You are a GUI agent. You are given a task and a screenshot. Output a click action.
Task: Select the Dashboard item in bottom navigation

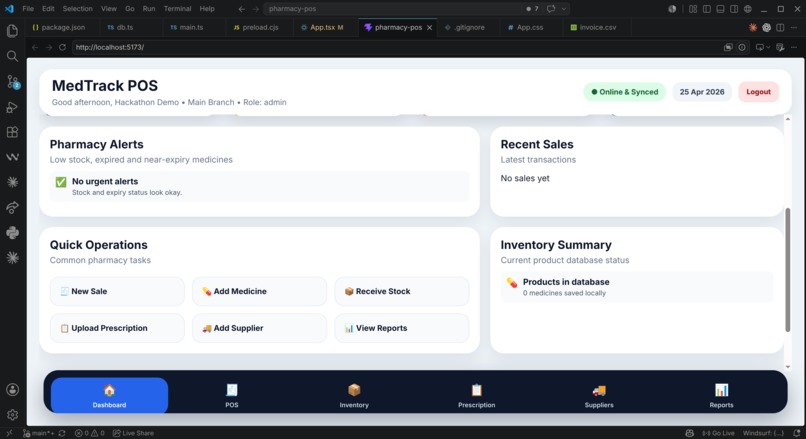pyautogui.click(x=109, y=395)
